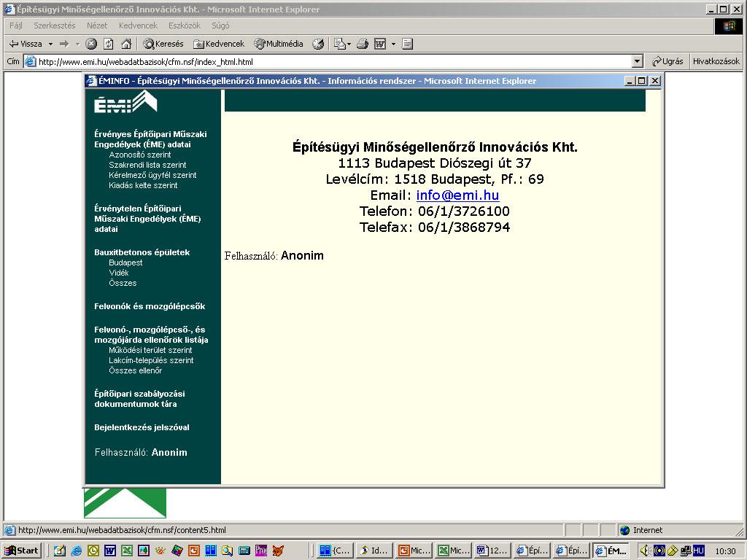Switch to the 'Mic...' Excel taskbar button
747x560 pixels.
coord(454,551)
